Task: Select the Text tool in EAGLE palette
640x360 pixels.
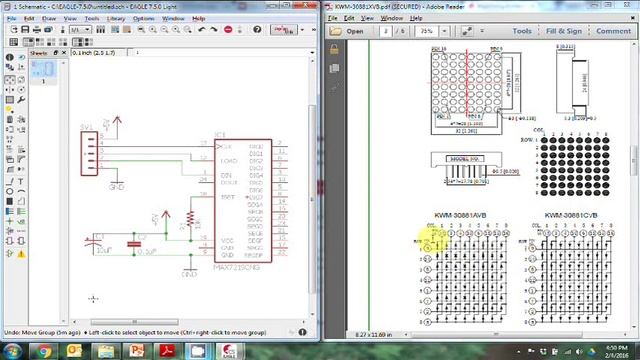Action: [21, 181]
